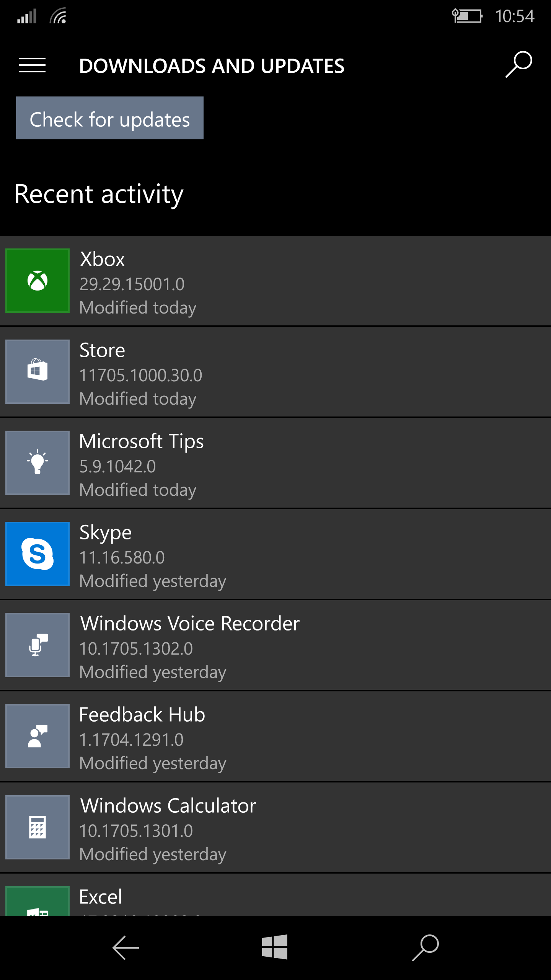Tap the battery status icon

click(467, 16)
